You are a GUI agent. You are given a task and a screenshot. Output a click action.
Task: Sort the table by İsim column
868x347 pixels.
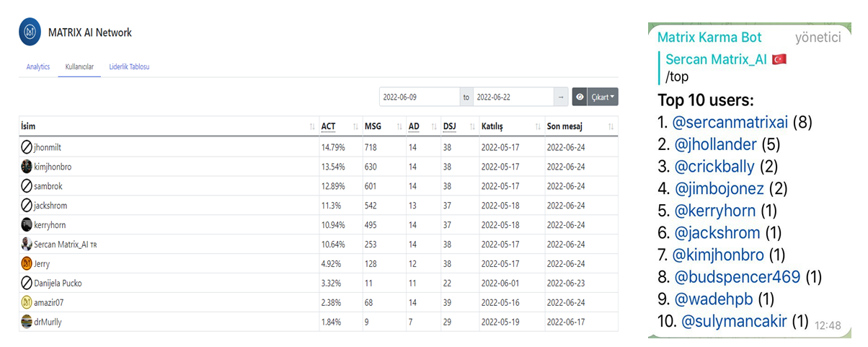click(x=169, y=126)
